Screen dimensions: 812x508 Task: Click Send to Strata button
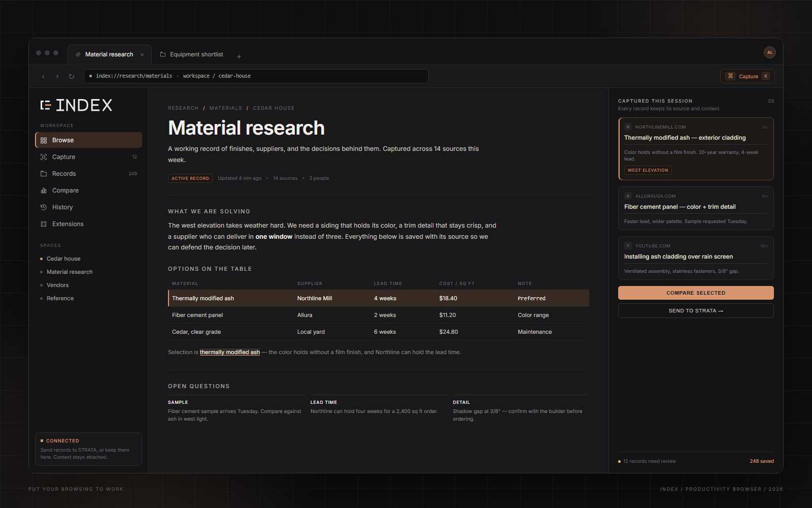(696, 310)
